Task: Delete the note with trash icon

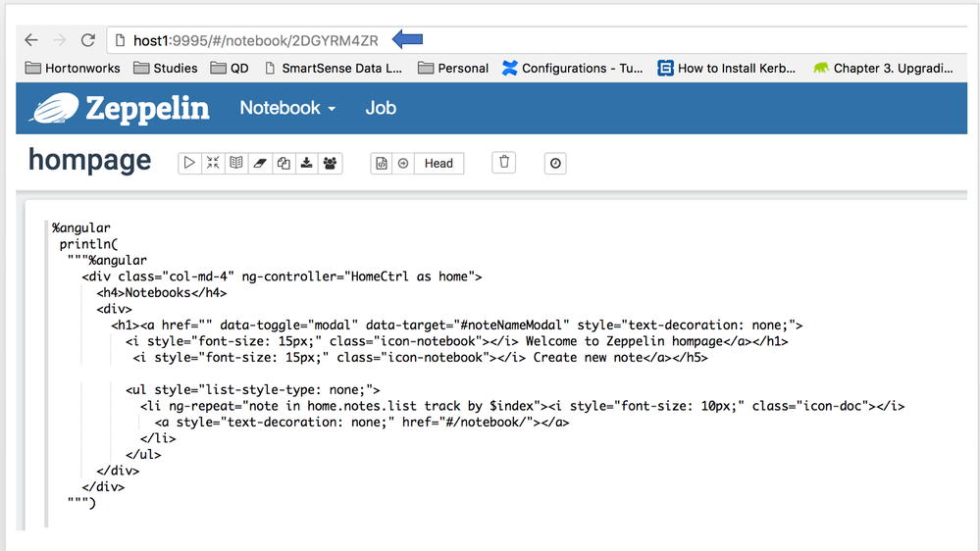Action: pyautogui.click(x=504, y=163)
